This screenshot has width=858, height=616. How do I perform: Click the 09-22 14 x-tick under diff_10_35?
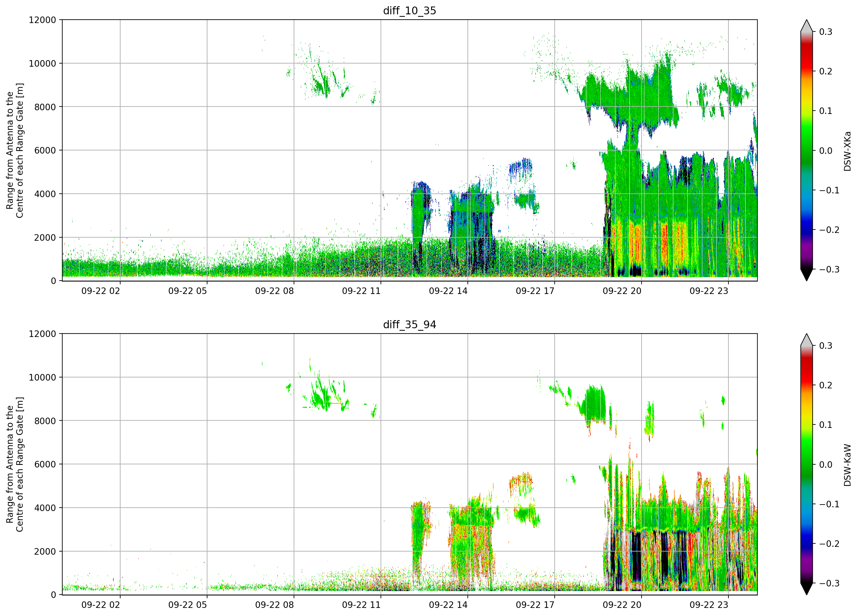click(x=448, y=291)
